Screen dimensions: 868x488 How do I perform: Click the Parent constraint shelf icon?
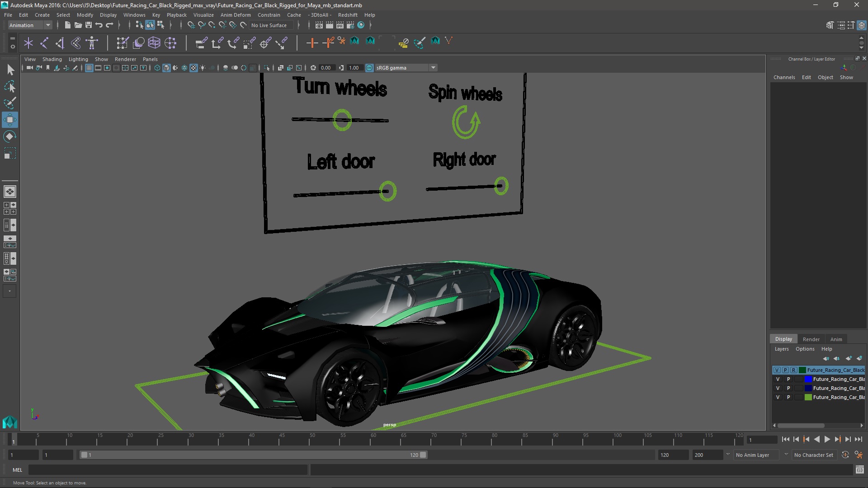[x=201, y=43]
